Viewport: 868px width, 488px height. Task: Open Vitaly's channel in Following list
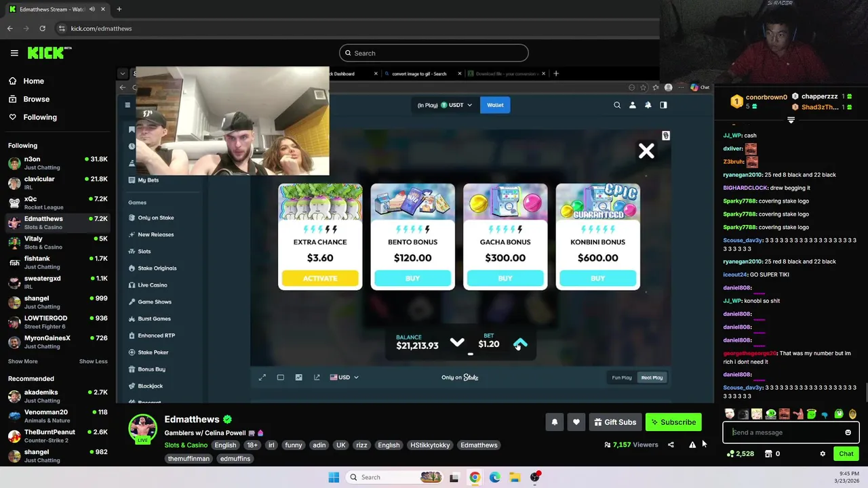click(58, 243)
